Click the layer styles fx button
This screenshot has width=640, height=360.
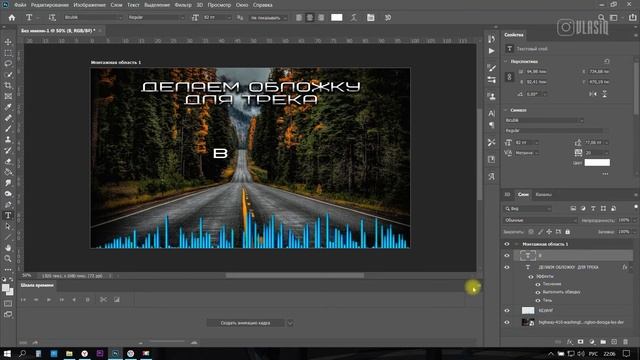point(570,342)
